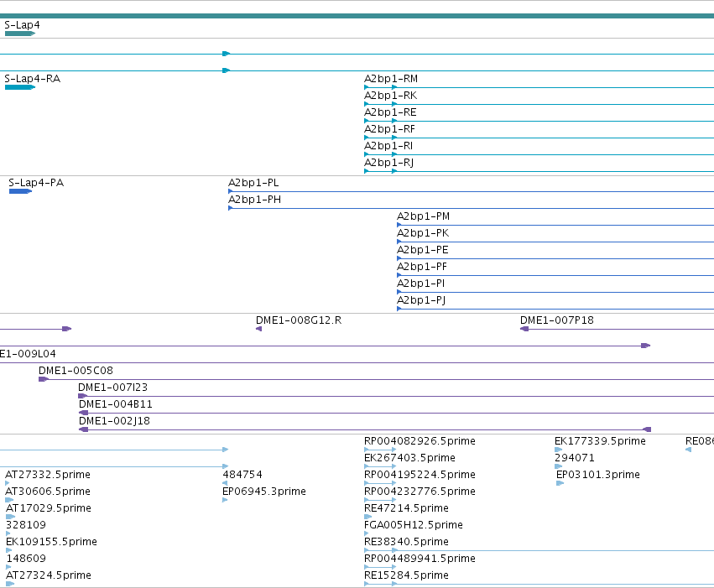The image size is (714, 588).
Task: Select EST RE47214.5prime
Action: [406, 509]
